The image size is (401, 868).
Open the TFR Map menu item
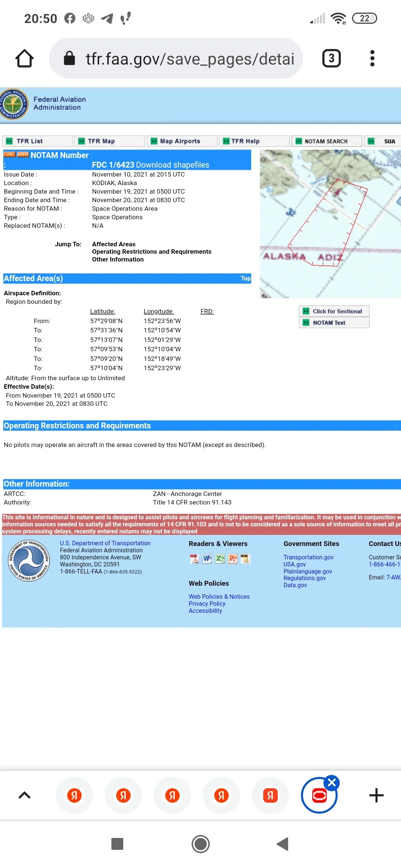[x=110, y=141]
